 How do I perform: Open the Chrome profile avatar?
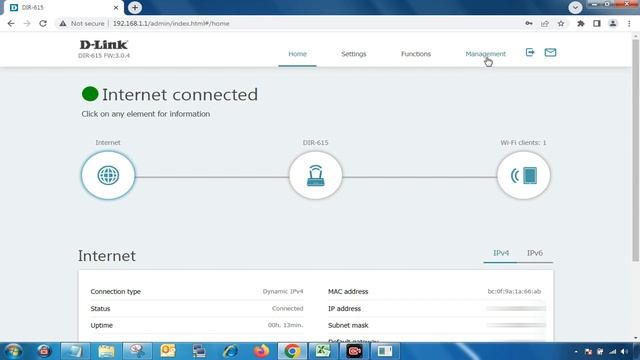tap(613, 24)
